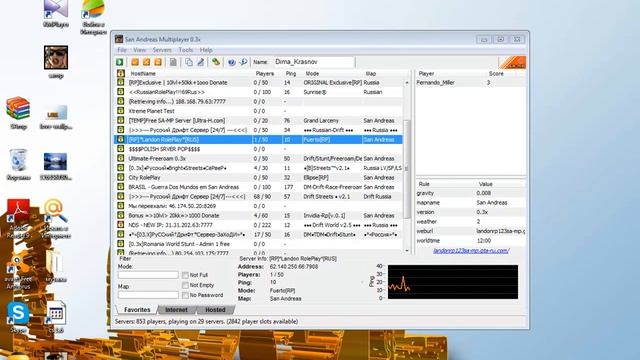The height and width of the screenshot is (360, 640).
Task: Open the Tools menu
Action: [x=186, y=50]
